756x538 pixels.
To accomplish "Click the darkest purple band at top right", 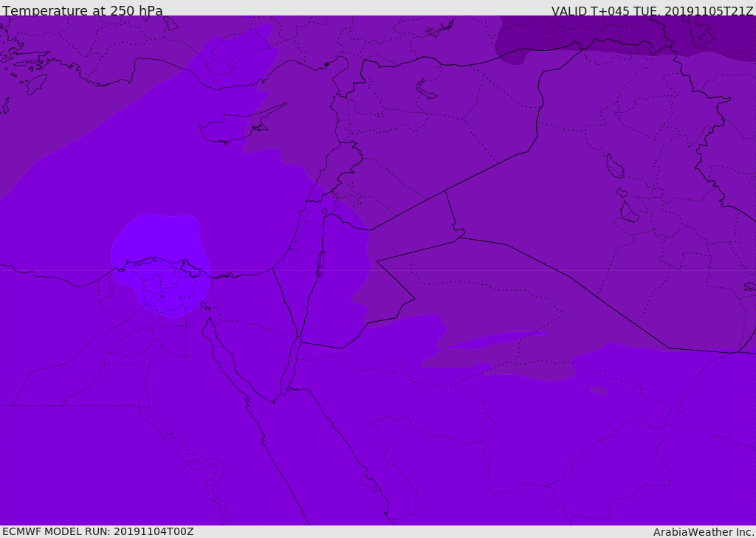I will coord(627,38).
